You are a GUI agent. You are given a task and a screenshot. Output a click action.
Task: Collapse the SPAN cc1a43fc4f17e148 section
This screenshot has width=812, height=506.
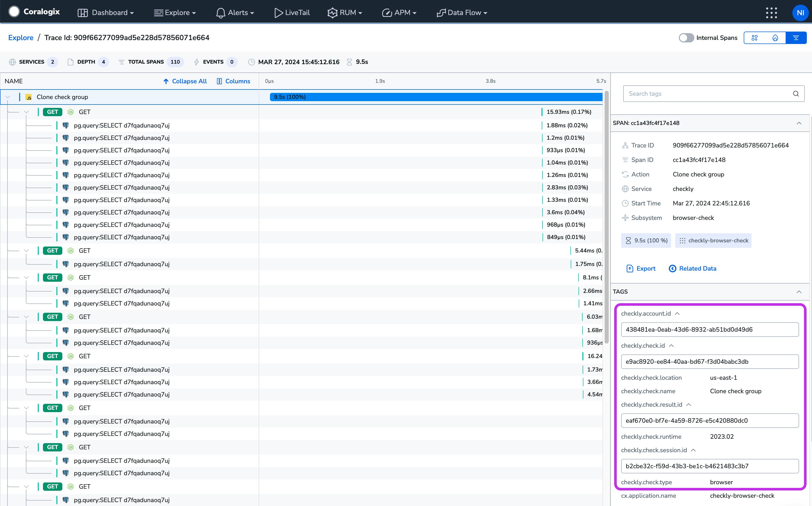(799, 123)
